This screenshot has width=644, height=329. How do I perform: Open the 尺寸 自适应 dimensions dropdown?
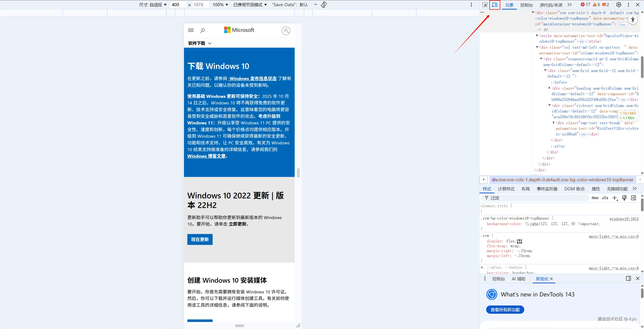click(153, 5)
